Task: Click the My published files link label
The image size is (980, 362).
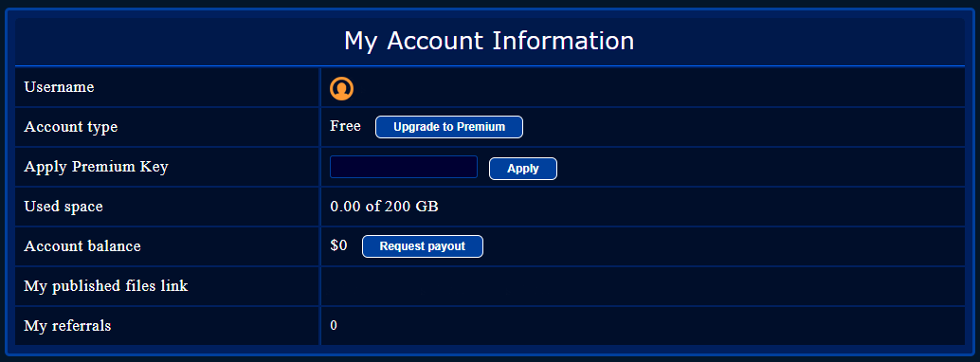Action: [105, 286]
